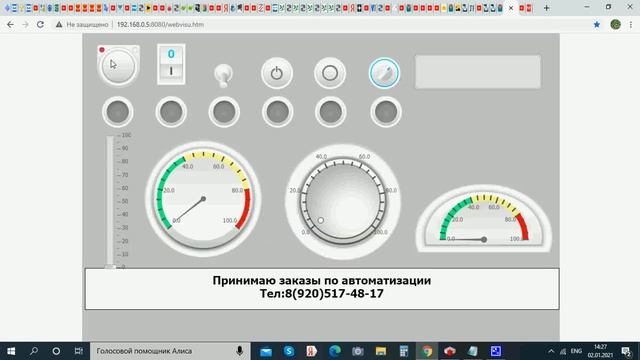Click the half-round meter needle pivot
This screenshot has height=360, width=640.
pos(484,240)
